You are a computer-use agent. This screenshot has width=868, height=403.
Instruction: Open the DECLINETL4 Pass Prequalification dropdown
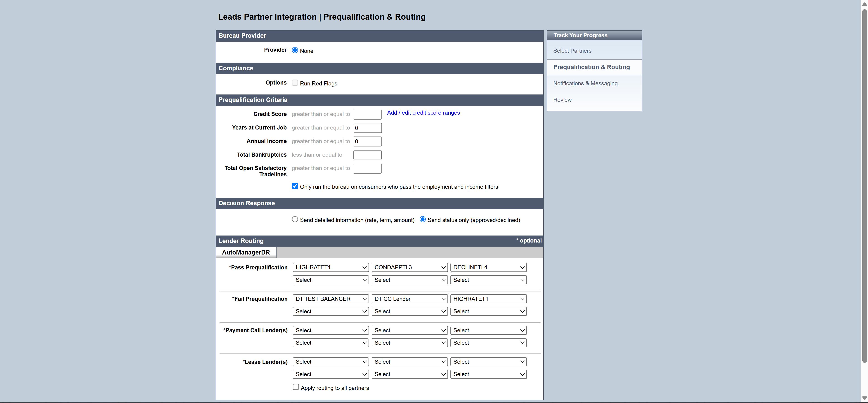pos(488,267)
